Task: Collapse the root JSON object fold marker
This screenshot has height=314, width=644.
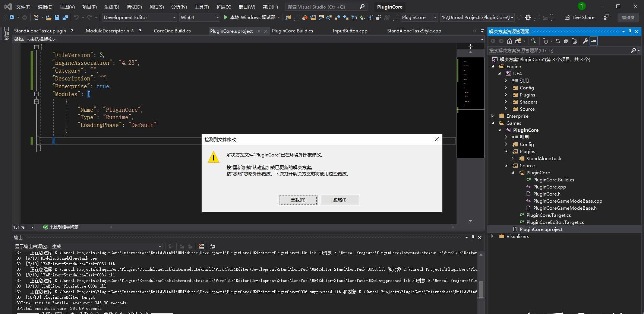Action: point(36,47)
